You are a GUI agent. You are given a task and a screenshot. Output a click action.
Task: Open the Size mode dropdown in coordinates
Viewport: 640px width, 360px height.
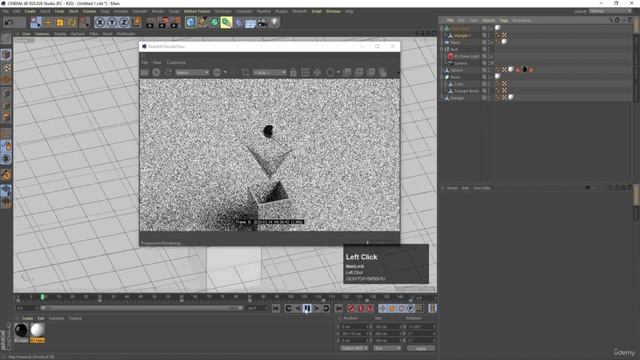pos(387,348)
